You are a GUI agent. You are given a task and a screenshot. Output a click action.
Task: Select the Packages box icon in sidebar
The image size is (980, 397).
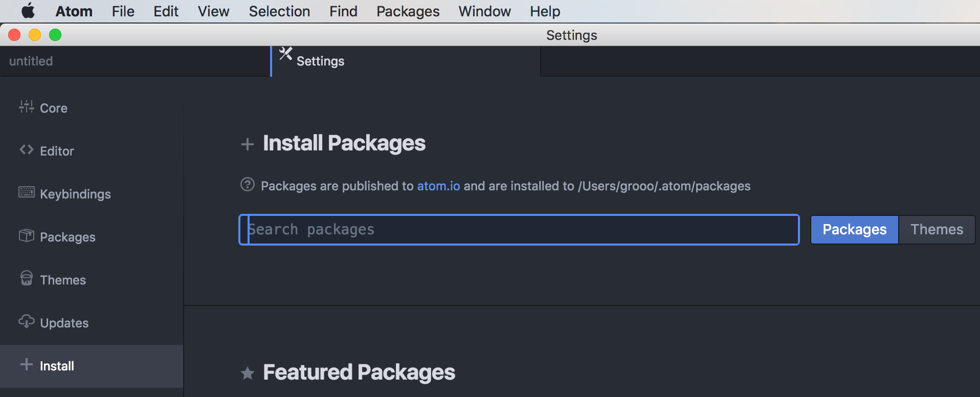27,235
